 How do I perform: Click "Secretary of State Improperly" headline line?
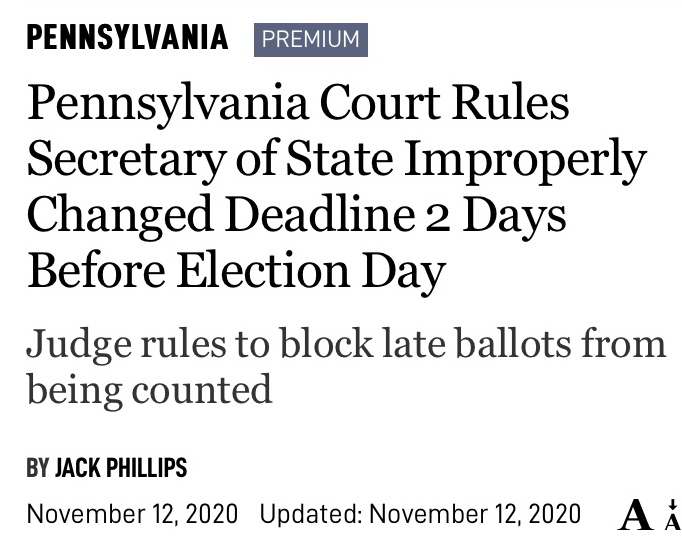[336, 159]
